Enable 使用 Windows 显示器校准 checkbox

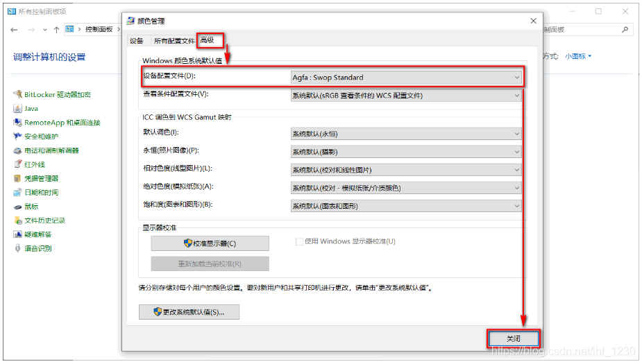pos(299,242)
